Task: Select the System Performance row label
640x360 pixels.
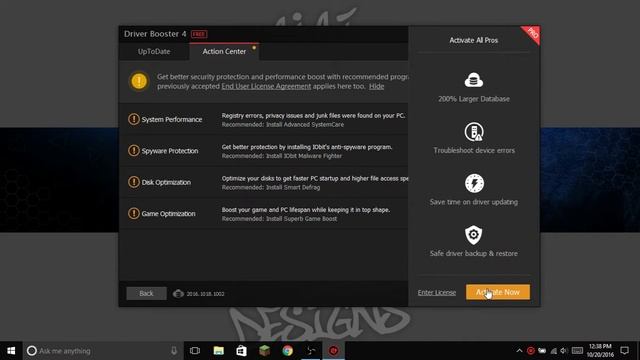Action: (x=172, y=120)
